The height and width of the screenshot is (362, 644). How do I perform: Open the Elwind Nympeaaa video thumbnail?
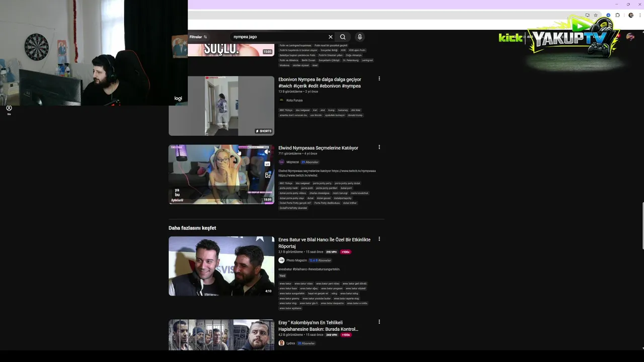(221, 174)
